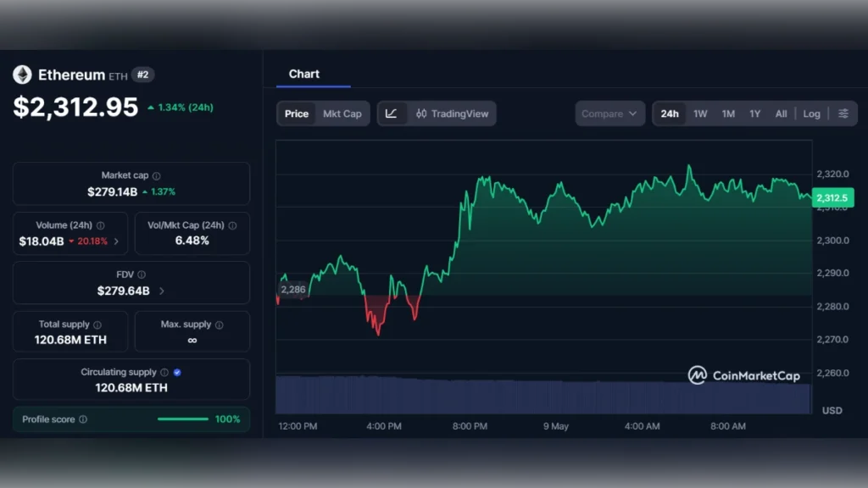Toggle the Log scale option
The width and height of the screenshot is (868, 488).
pyautogui.click(x=811, y=114)
